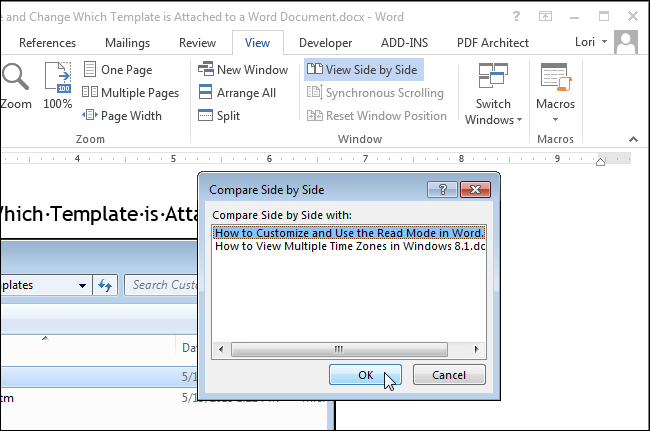Image resolution: width=650 pixels, height=431 pixels.
Task: Cancel the Compare Side by Side dialog
Action: 448,375
